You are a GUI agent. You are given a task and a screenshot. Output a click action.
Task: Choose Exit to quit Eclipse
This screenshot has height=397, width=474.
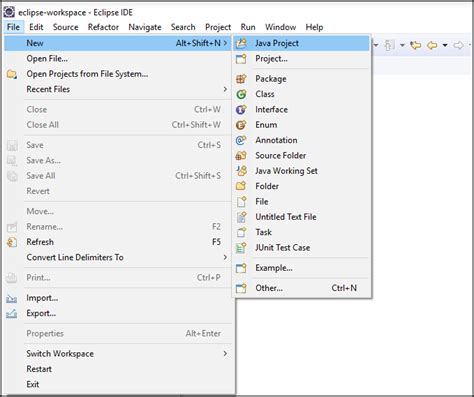click(118, 384)
